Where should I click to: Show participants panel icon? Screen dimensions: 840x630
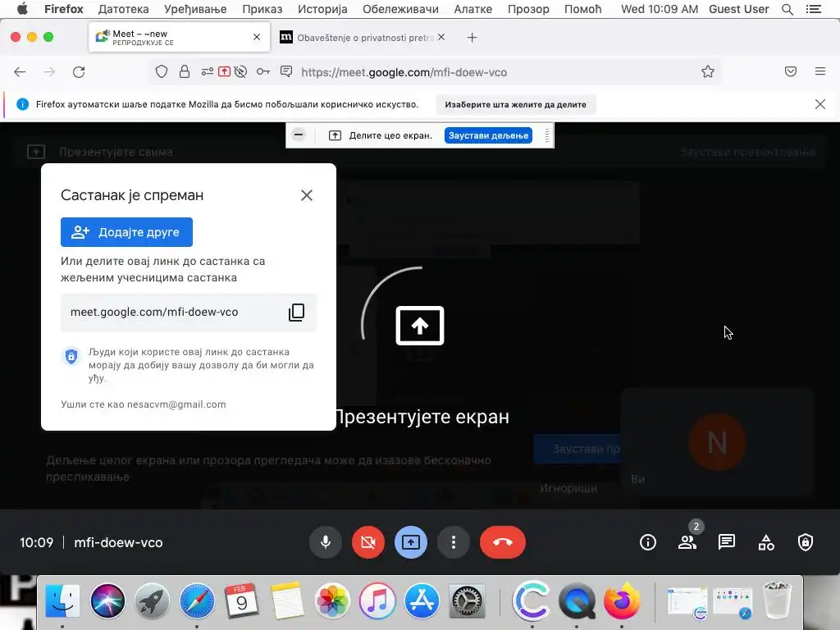pos(687,542)
